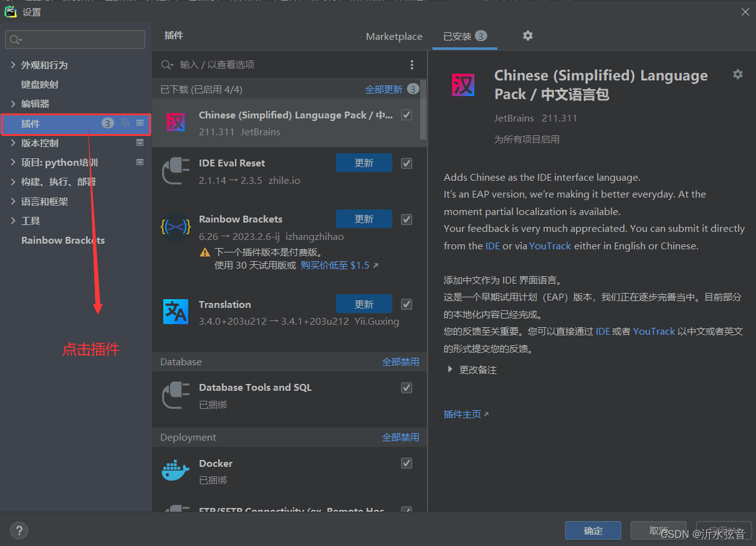Click the gear icon in plugin details panel
Viewport: 756px width, 546px height.
(x=738, y=74)
